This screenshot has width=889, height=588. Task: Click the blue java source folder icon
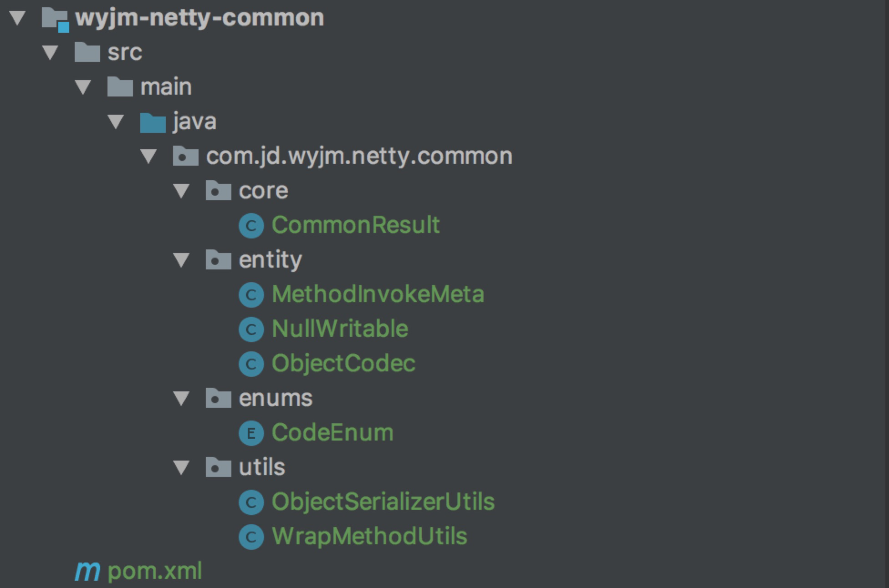point(153,122)
